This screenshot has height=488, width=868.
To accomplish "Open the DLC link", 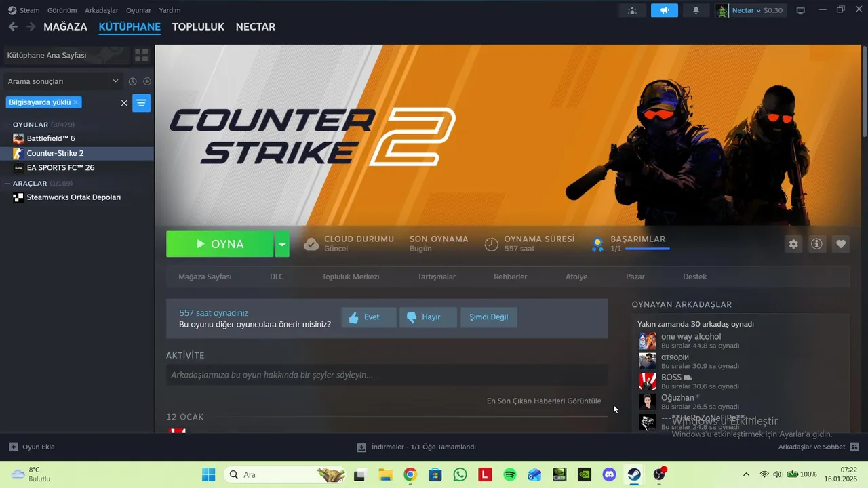I will 277,277.
